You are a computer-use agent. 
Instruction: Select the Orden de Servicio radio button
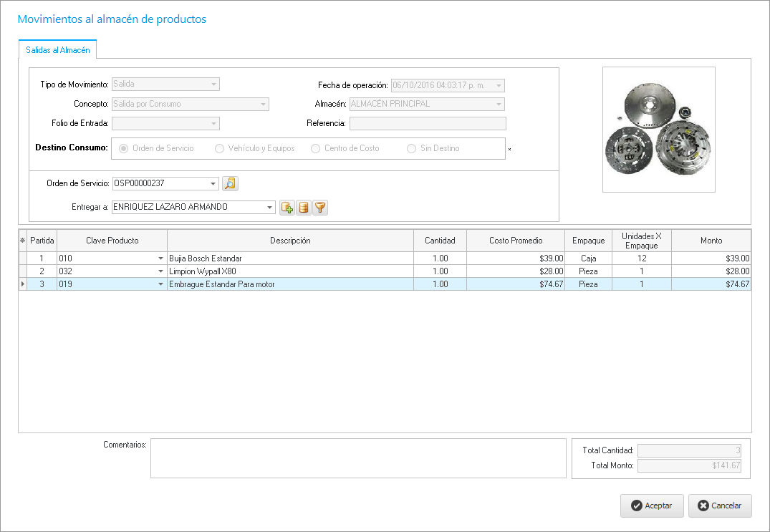pos(124,148)
